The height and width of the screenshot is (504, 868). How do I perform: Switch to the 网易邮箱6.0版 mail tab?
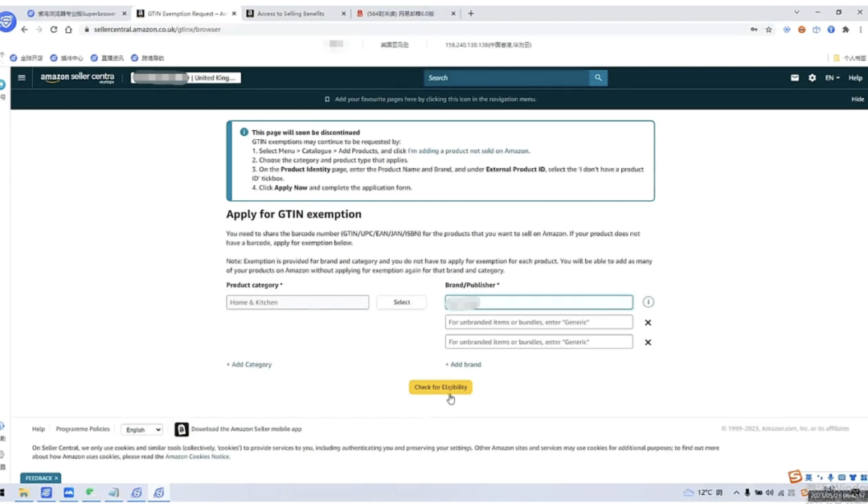401,14
